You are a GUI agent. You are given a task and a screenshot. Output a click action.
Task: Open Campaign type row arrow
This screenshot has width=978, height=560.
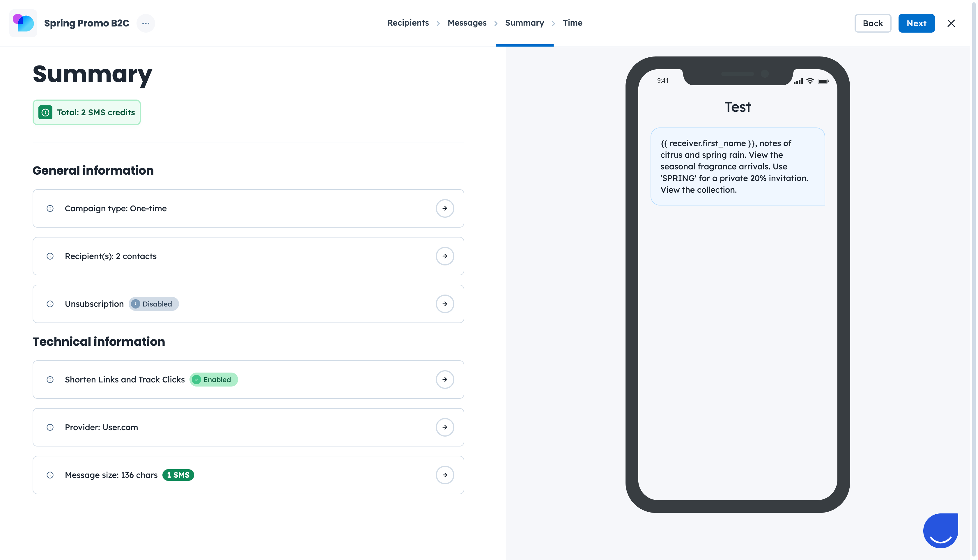point(444,208)
